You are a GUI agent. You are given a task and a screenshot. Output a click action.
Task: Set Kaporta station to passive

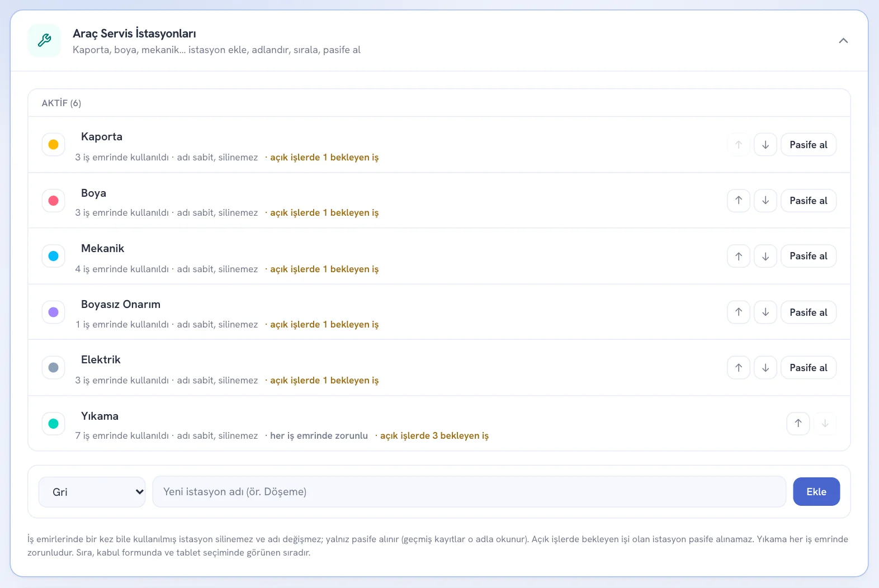pos(809,145)
